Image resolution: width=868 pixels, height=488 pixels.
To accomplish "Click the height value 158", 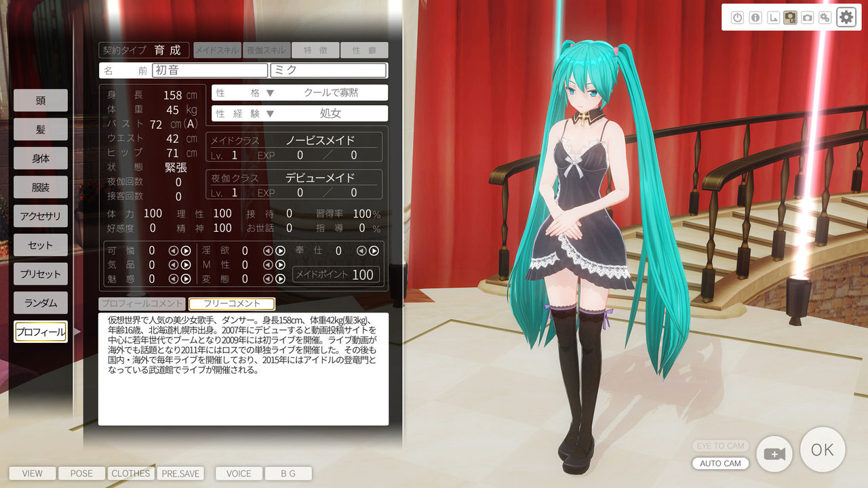I will [173, 95].
